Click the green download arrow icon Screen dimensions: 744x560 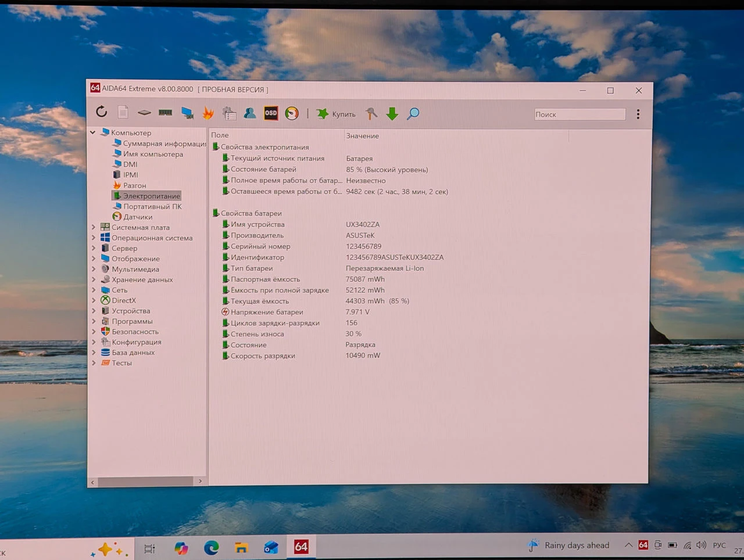coord(392,114)
